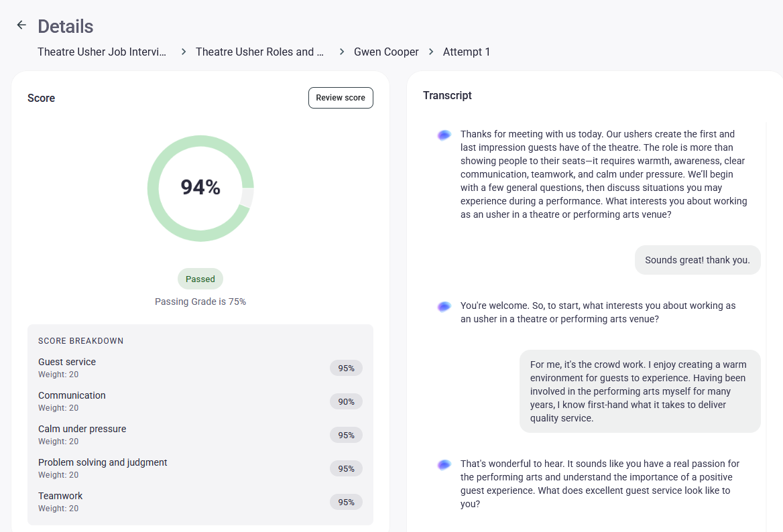The height and width of the screenshot is (532, 783).
Task: Click the Review score button
Action: 341,98
